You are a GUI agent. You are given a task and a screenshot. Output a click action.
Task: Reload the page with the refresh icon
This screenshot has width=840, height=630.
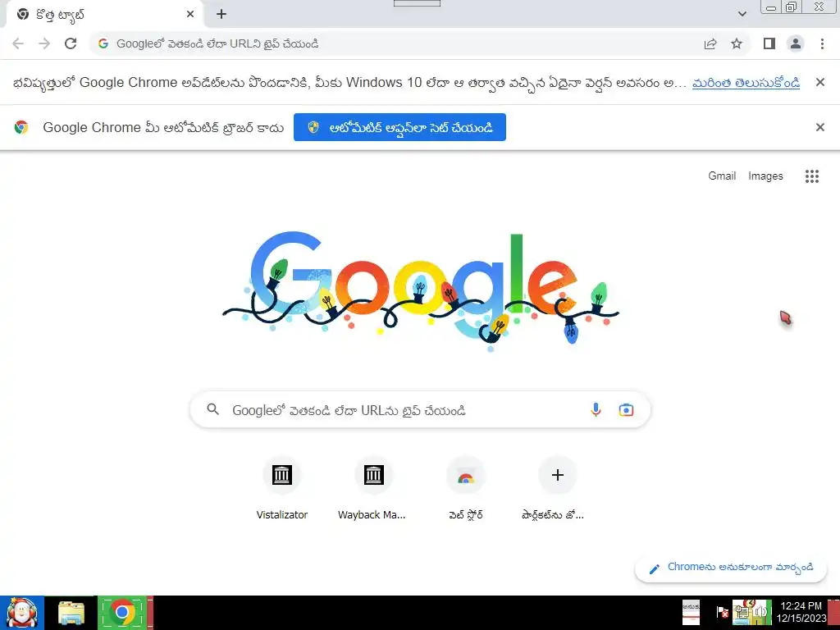(x=71, y=43)
